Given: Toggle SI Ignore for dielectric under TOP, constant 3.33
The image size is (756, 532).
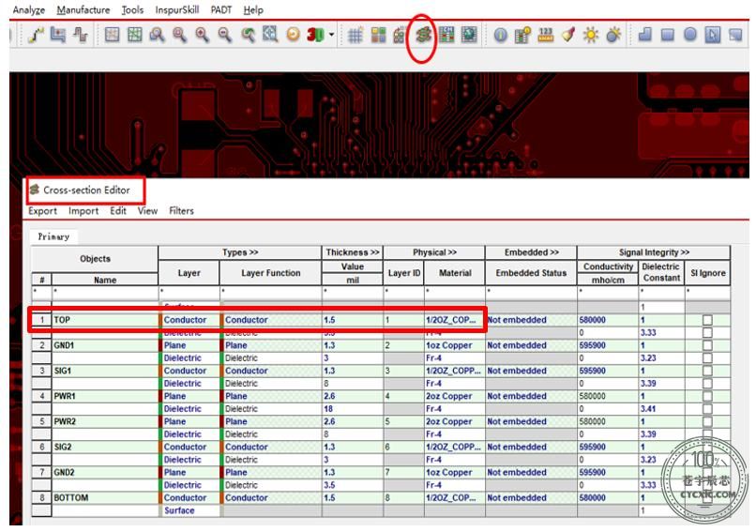Looking at the screenshot, I should pyautogui.click(x=707, y=333).
